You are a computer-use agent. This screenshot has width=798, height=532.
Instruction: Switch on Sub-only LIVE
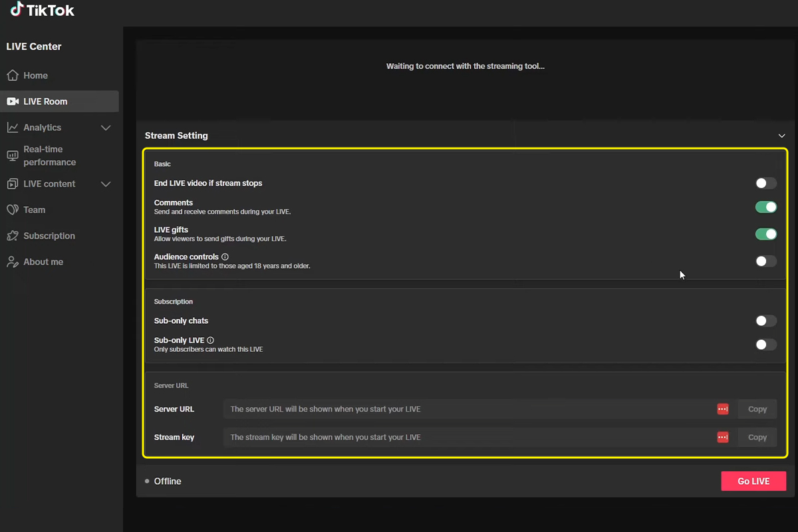click(766, 344)
